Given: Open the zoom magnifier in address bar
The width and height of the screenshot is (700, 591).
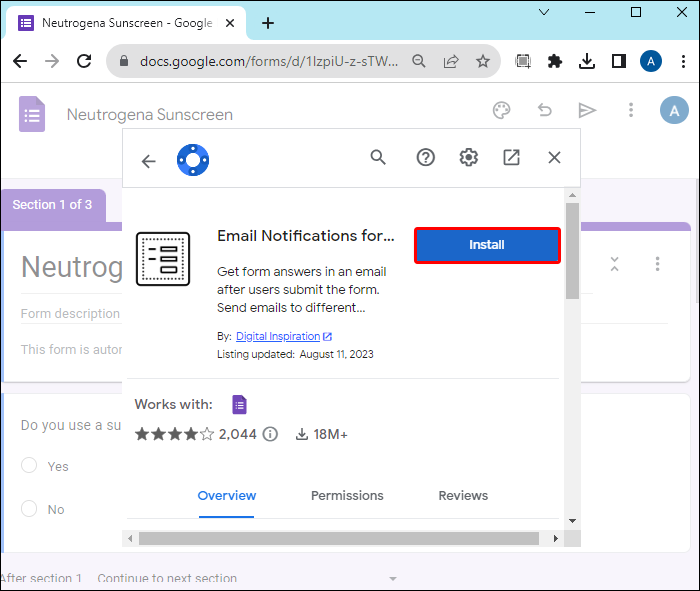Looking at the screenshot, I should (x=419, y=61).
